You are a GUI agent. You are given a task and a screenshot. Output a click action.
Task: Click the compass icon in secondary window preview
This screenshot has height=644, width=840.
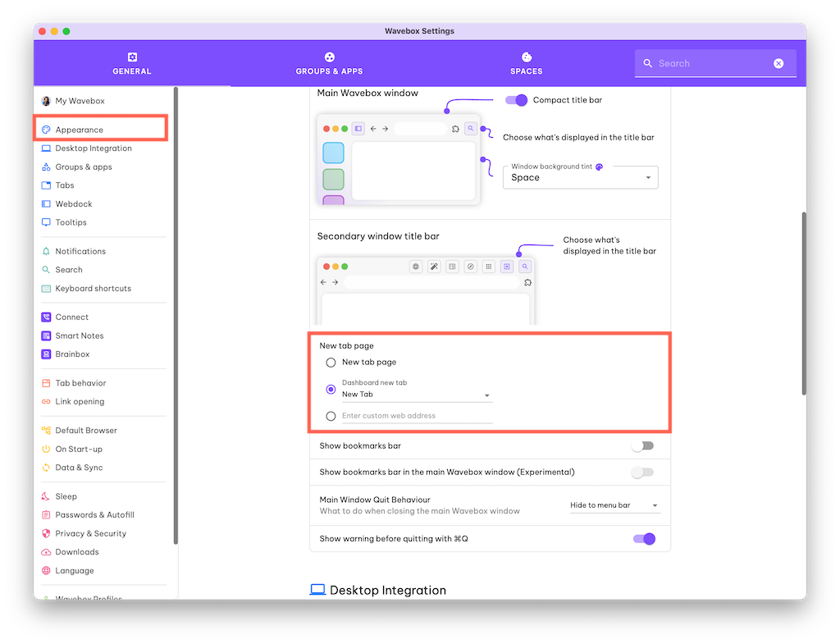[470, 267]
